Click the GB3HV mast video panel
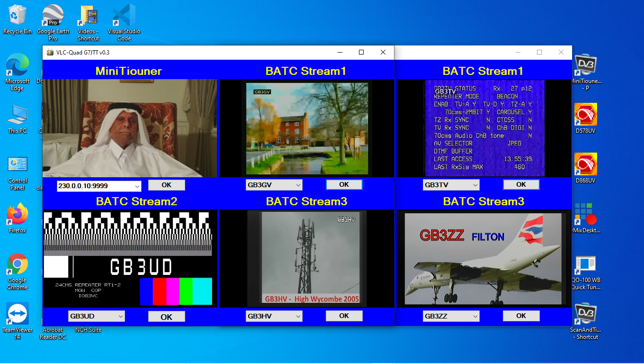Image resolution: width=644 pixels, height=364 pixels. tap(306, 258)
